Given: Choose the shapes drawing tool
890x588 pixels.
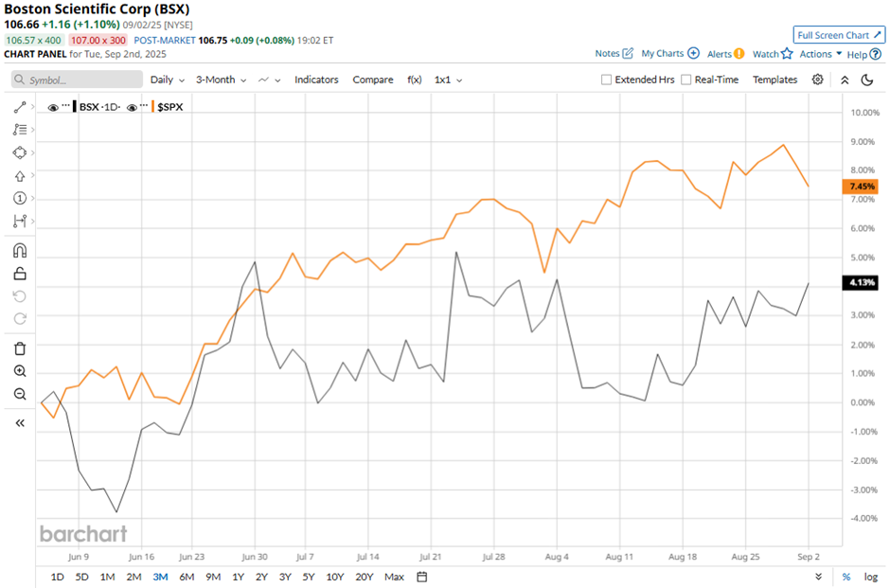Looking at the screenshot, I should [20, 152].
